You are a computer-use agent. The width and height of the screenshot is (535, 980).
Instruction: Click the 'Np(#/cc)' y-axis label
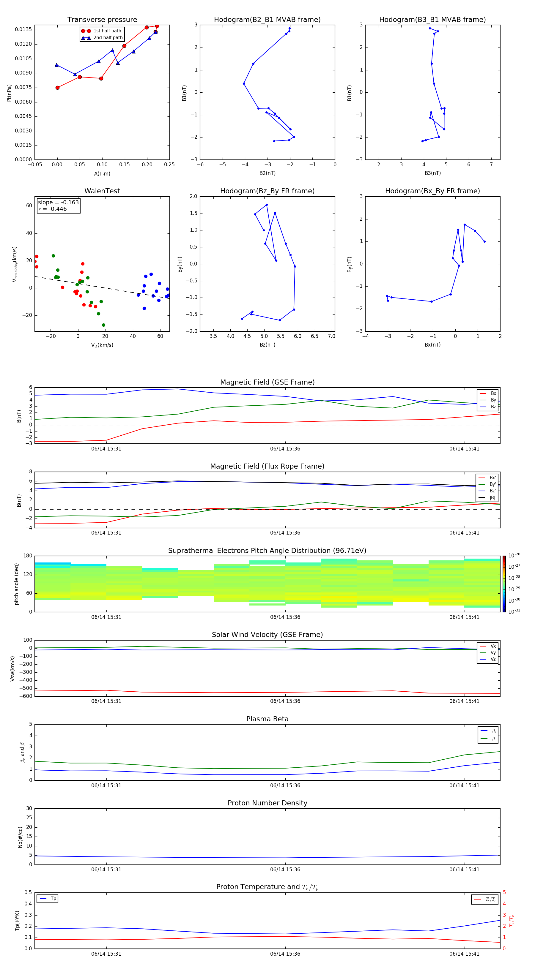pyautogui.click(x=20, y=837)
